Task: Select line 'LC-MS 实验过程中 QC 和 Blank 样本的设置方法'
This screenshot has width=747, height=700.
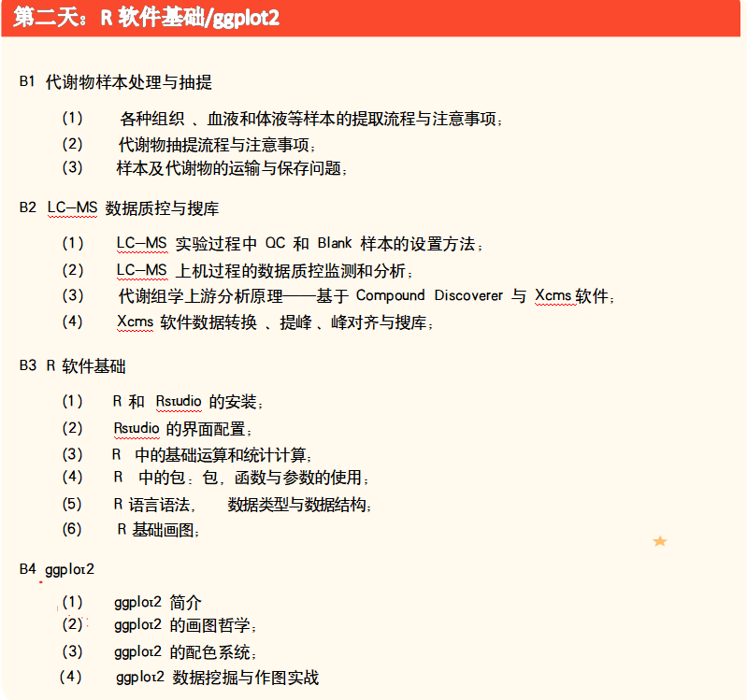Action: (300, 244)
